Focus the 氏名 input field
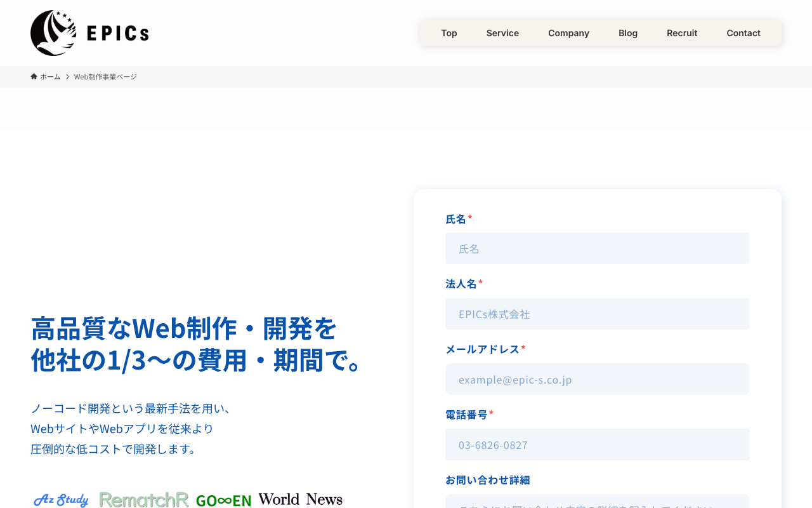This screenshot has height=508, width=812. (x=598, y=248)
